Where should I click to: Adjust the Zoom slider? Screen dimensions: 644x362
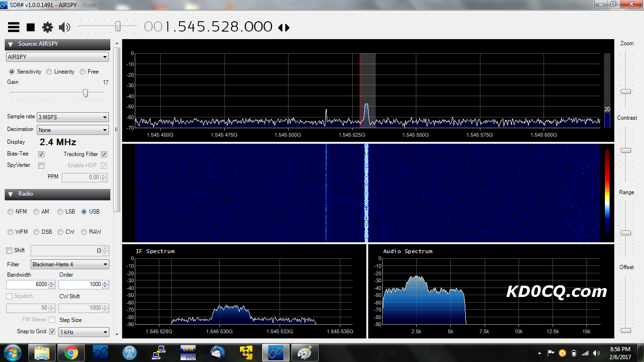(x=626, y=91)
